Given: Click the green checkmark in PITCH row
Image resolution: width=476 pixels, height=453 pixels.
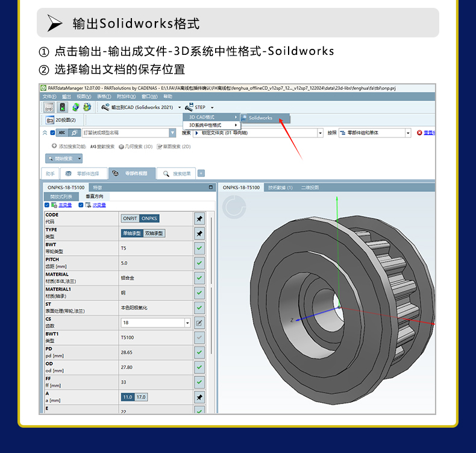Looking at the screenshot, I should 199,263.
